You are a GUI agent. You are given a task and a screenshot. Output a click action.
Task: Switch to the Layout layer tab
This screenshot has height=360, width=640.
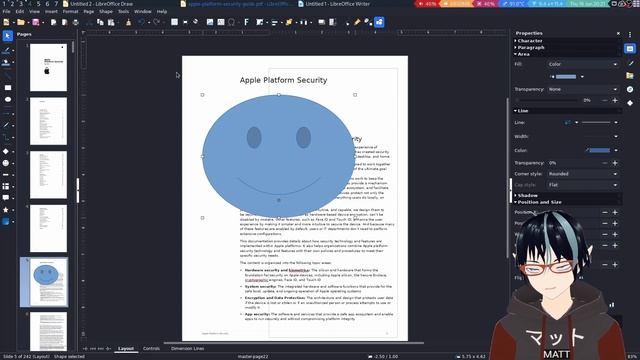[x=126, y=349]
